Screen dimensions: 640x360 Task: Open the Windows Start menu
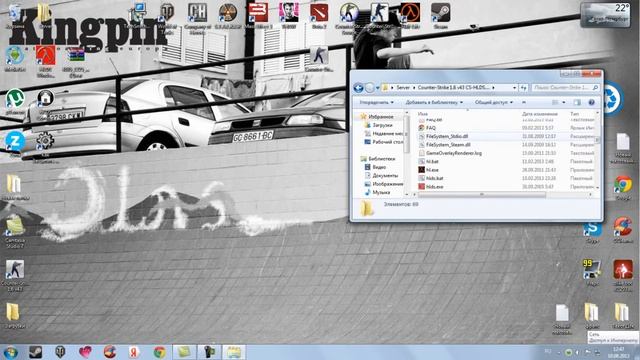11,352
